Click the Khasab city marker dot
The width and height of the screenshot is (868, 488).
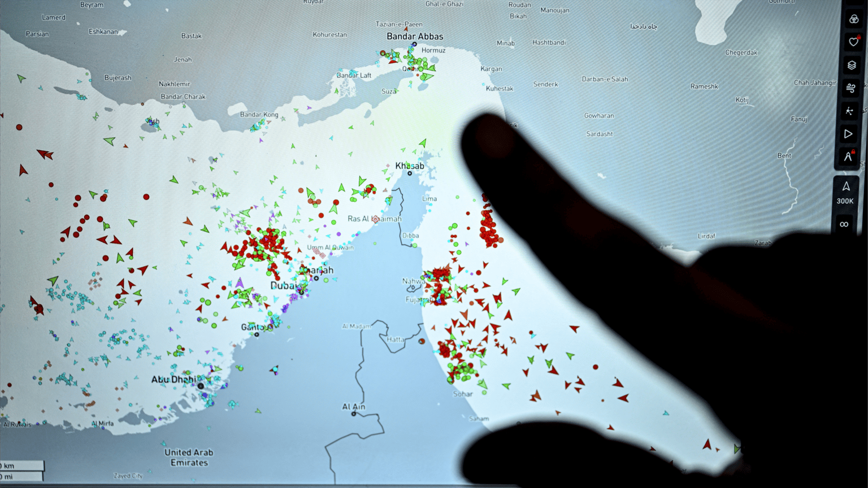coord(410,173)
